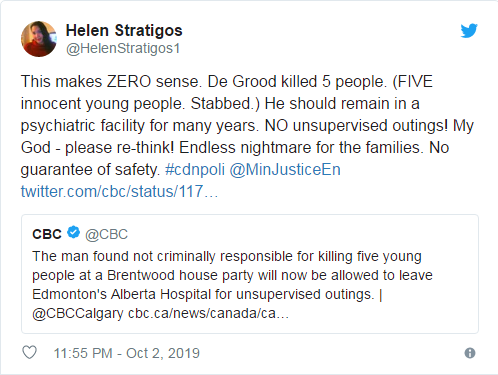Open the 11:55 PM - Oct 2, 2019 timestamp
The height and width of the screenshot is (375, 498).
(x=127, y=353)
